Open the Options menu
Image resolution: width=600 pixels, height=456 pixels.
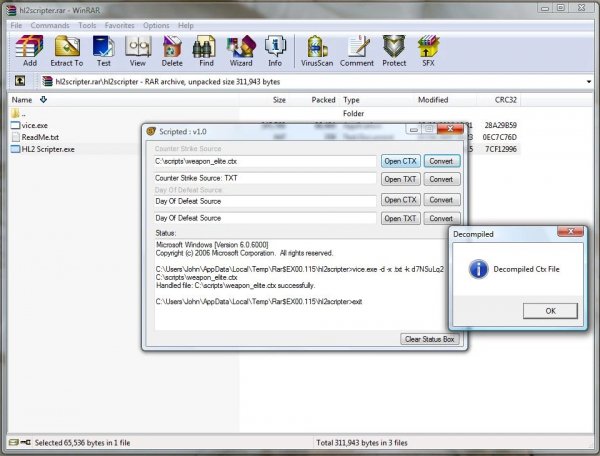(156, 26)
